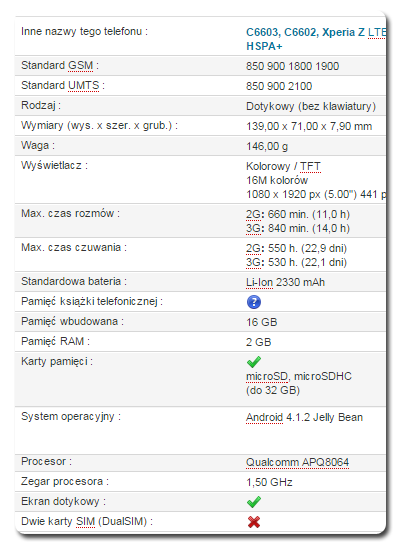Click the HSPA+ link
Screen dimensions: 400x550
[264, 46]
